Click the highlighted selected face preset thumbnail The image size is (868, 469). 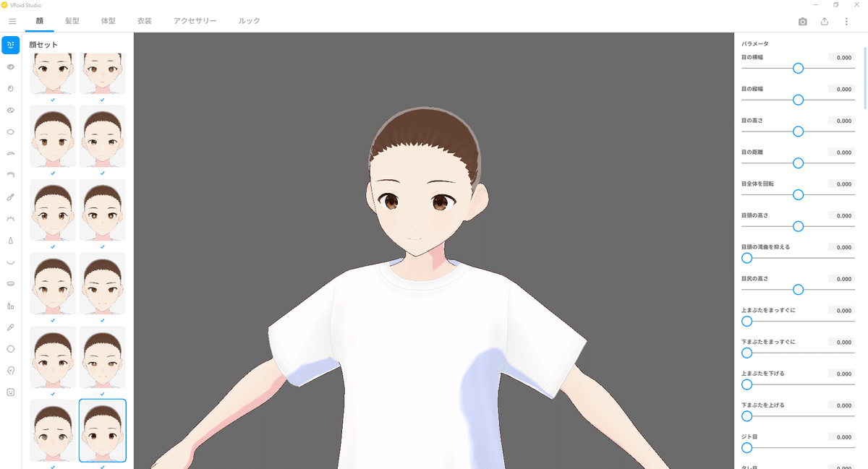pos(102,431)
